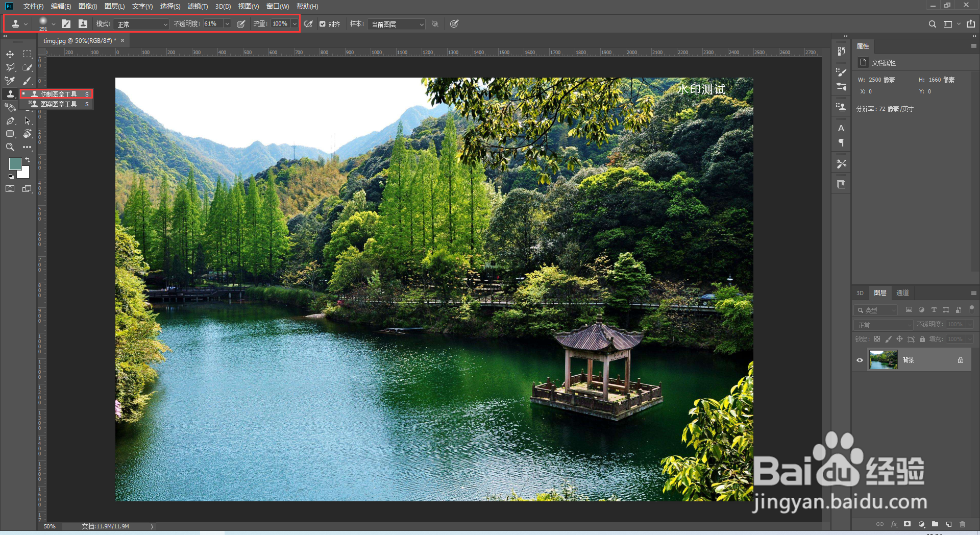Click the background color swatch
Image resolution: width=980 pixels, height=535 pixels.
coord(24,173)
